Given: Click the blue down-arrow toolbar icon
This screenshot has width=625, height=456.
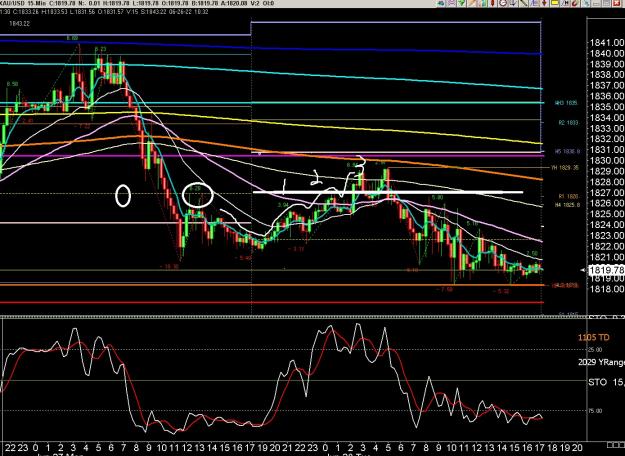Looking at the screenshot, I should (x=513, y=3).
